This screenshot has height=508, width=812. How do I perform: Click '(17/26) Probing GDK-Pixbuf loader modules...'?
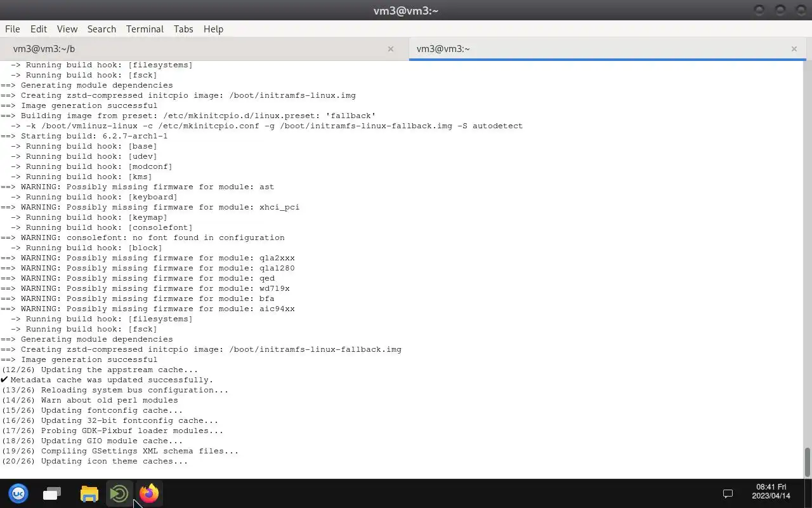click(x=112, y=431)
